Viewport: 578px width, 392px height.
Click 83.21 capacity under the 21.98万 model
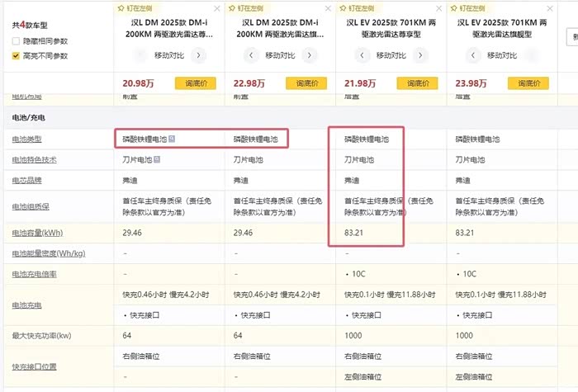(x=354, y=233)
